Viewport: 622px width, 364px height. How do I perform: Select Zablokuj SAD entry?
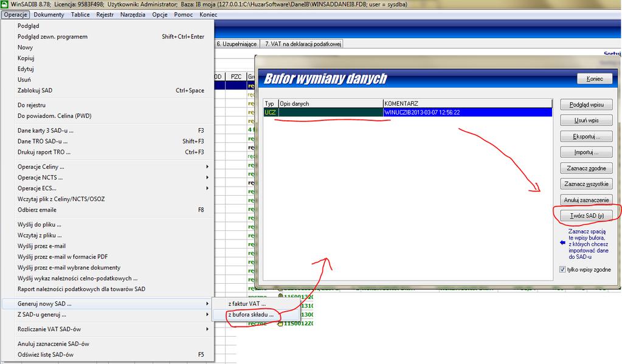tap(108, 90)
